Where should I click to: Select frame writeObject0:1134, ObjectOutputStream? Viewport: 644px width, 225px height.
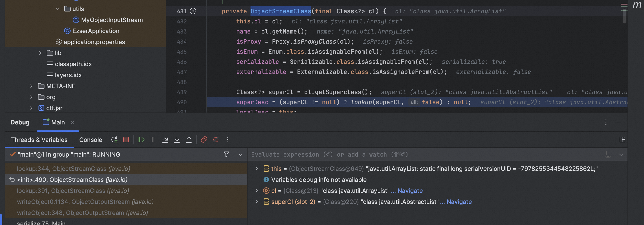[x=126, y=202]
